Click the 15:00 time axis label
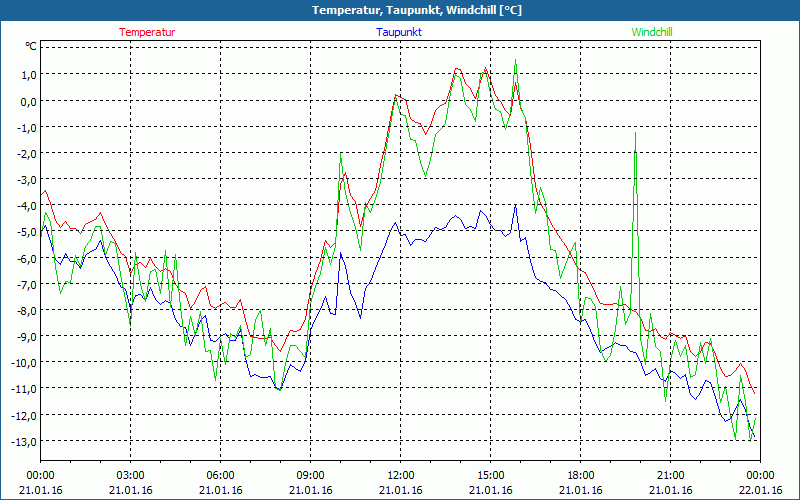Screen dimensions: 800x500 point(490,476)
